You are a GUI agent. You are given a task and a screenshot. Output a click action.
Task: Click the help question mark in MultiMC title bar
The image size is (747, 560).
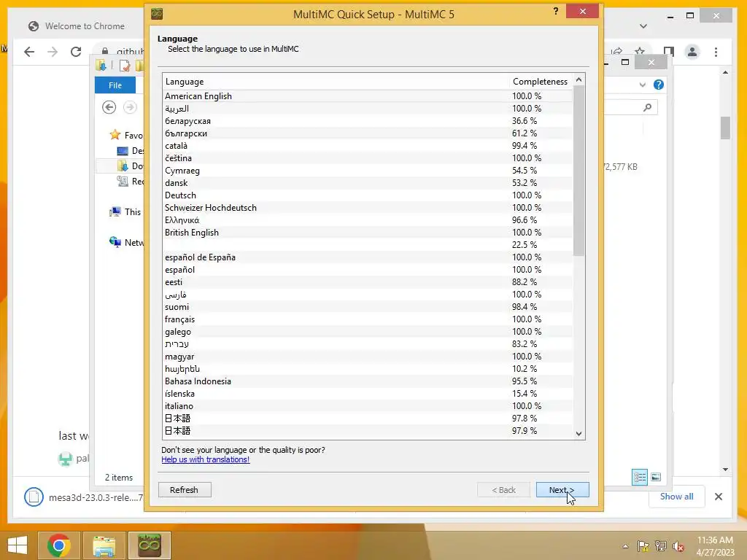[x=555, y=12]
